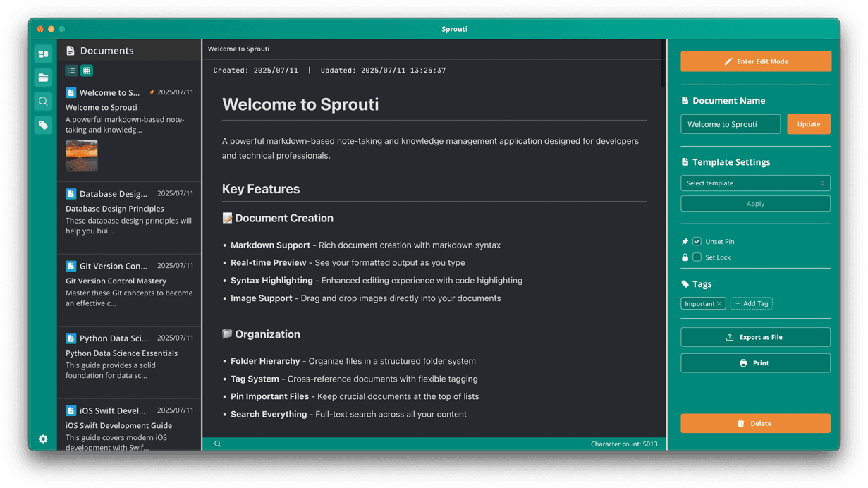The height and width of the screenshot is (488, 868).
Task: Uncheck the Unset Pin checkbox
Action: pos(697,241)
